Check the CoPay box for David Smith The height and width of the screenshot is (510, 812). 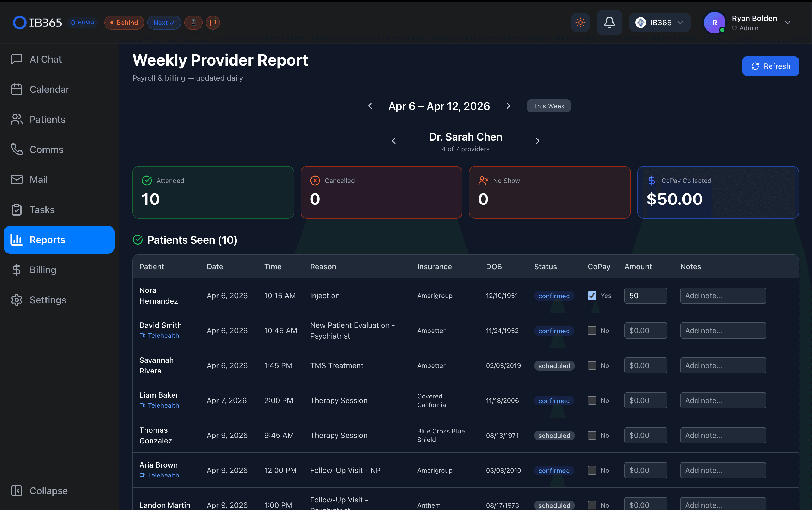point(592,330)
